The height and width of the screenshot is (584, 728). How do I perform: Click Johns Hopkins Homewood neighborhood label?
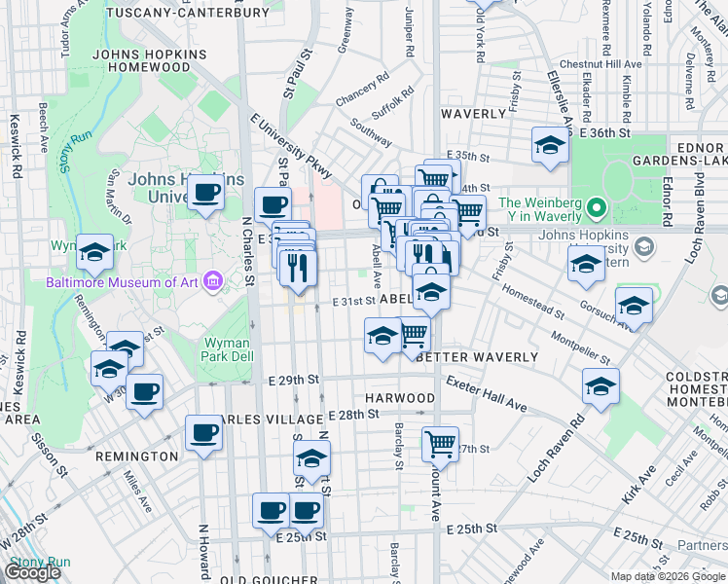pos(150,60)
